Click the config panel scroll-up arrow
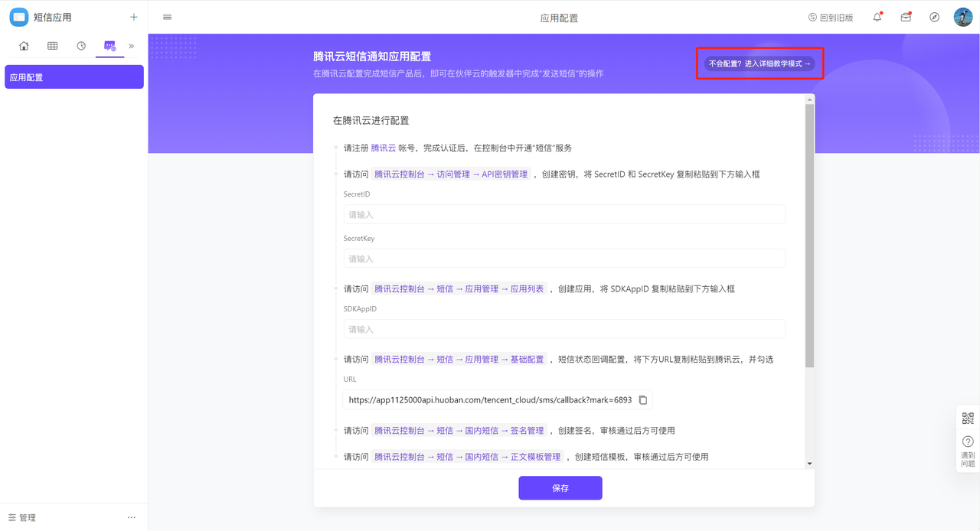This screenshot has height=531, width=980. [810, 99]
